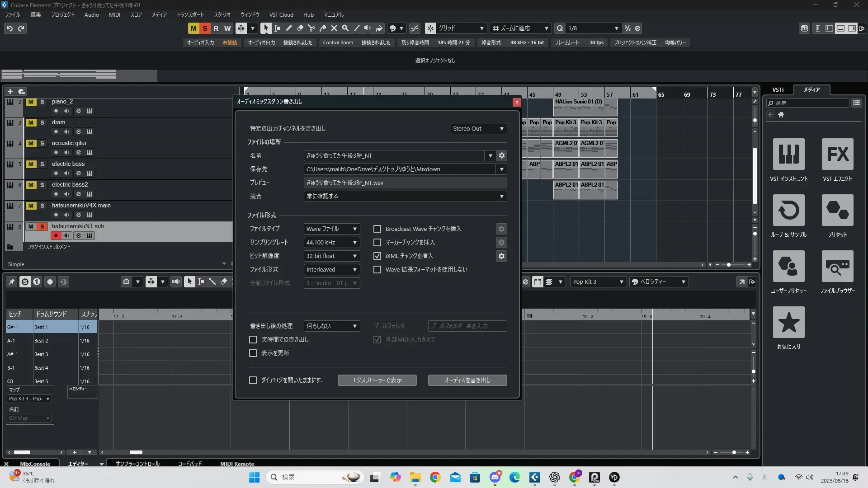Select the Scissors split tool in toolbar
The width and height of the screenshot is (868, 488).
click(311, 28)
